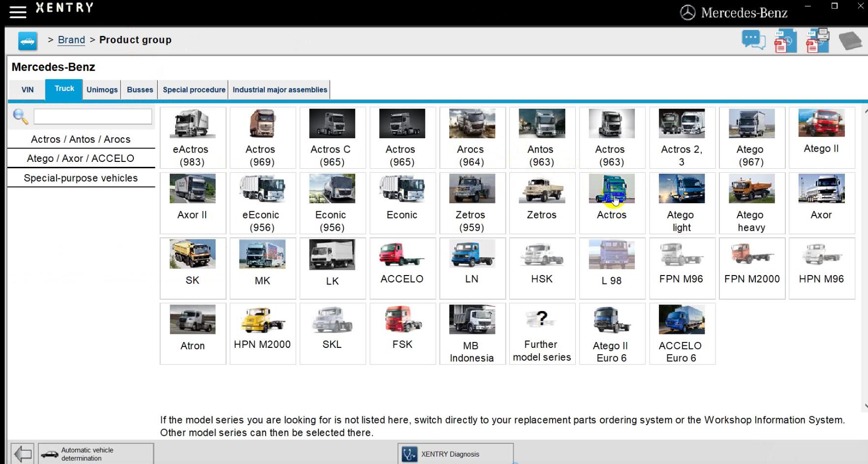This screenshot has width=868, height=464.
Task: Click the PDF with clock icon
Action: tap(785, 41)
